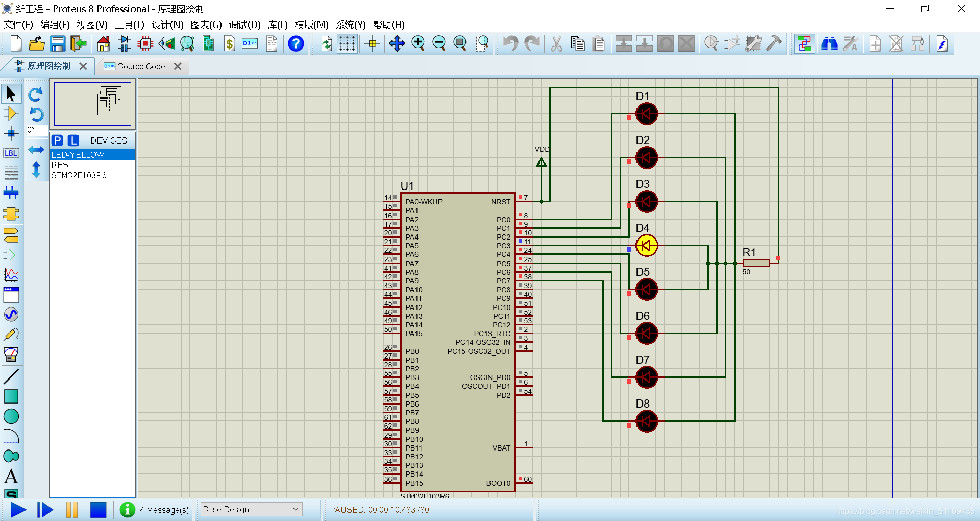Select LED-YELLOW in the devices list

(x=92, y=155)
